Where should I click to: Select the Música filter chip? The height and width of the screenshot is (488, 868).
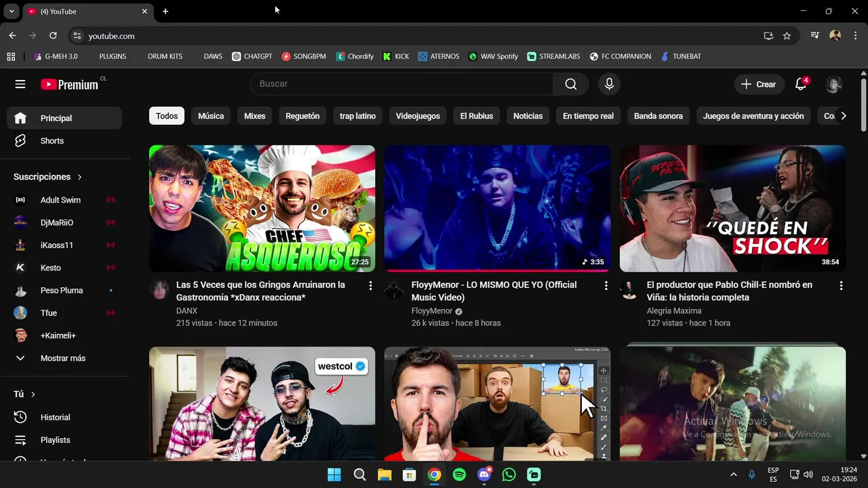point(211,116)
